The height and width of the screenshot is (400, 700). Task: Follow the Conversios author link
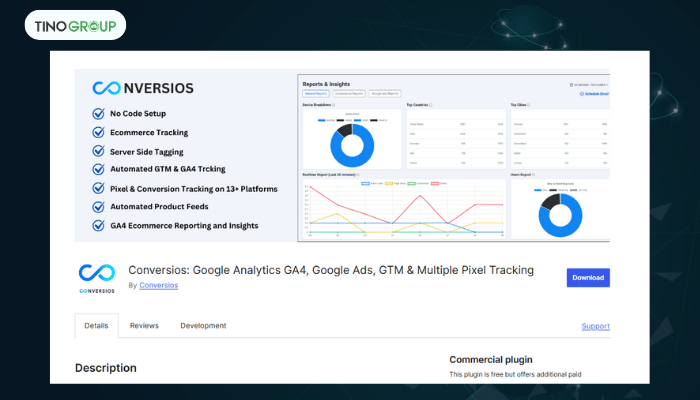(x=159, y=286)
